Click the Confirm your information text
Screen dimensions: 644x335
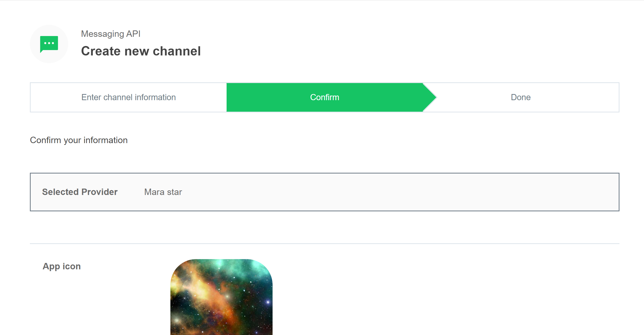pyautogui.click(x=79, y=140)
